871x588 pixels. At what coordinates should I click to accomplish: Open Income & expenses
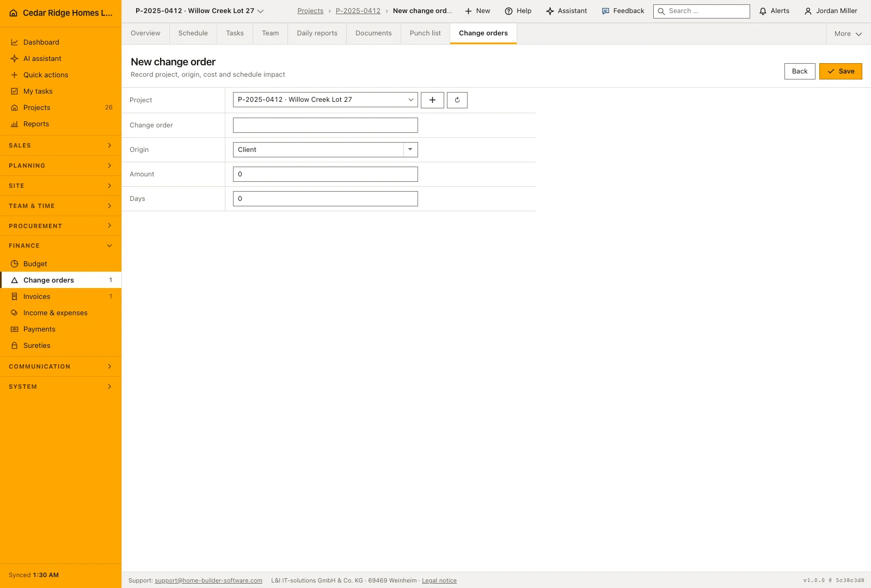[x=60, y=313]
